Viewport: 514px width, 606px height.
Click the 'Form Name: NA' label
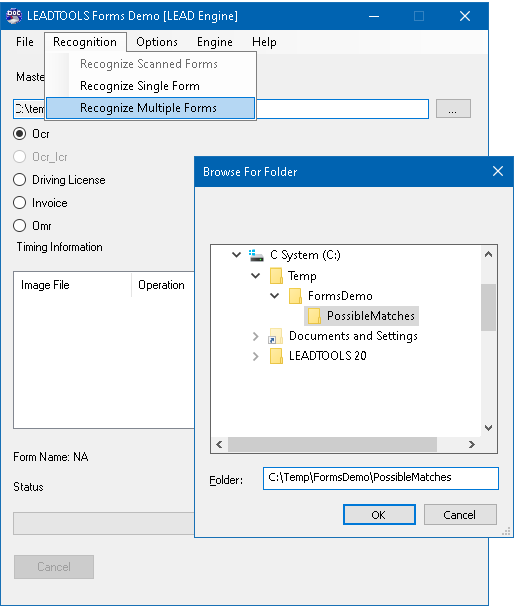click(51, 457)
